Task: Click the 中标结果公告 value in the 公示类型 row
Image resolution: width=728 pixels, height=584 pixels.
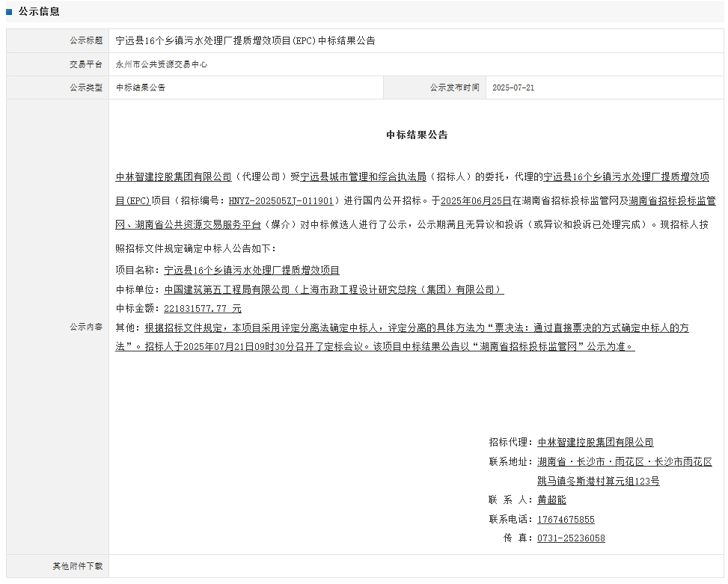Action: (141, 87)
